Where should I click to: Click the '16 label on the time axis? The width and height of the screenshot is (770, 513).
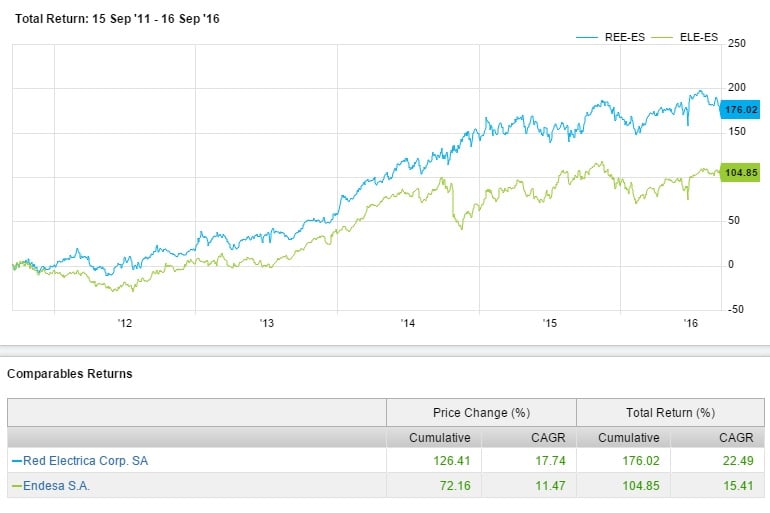coord(690,324)
